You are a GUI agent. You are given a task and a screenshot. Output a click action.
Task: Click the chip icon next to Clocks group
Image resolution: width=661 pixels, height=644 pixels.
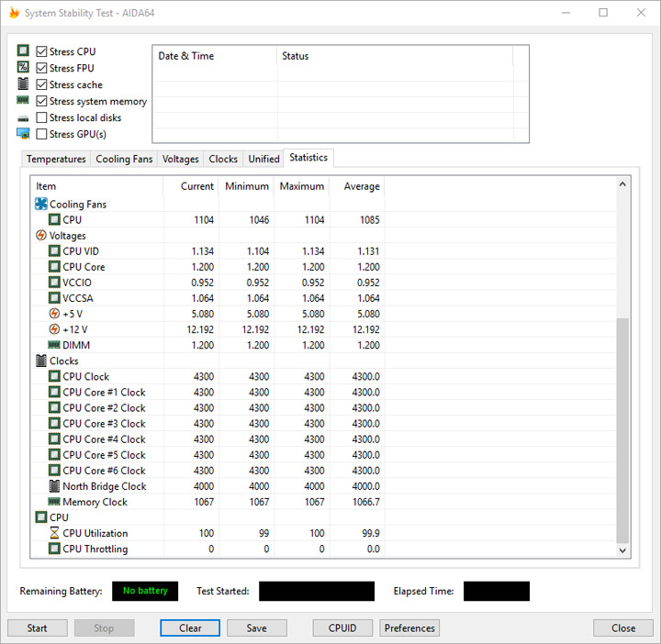pos(41,361)
